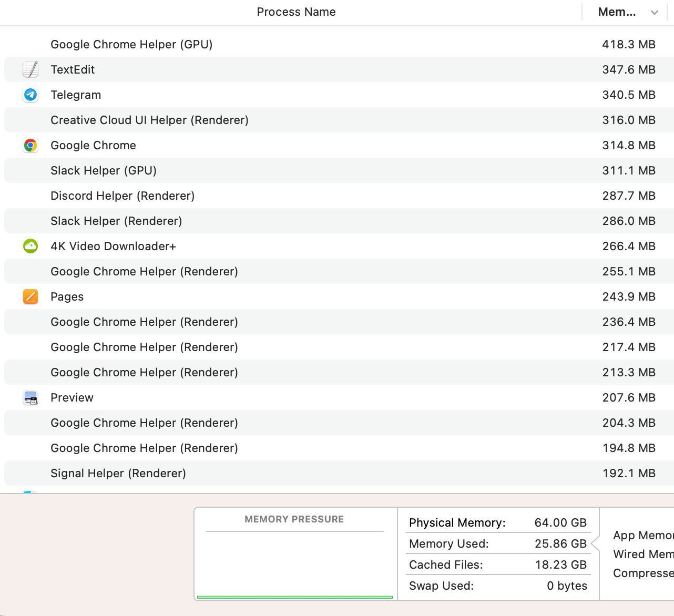Select the Preview process name
The height and width of the screenshot is (616, 674).
click(x=72, y=397)
